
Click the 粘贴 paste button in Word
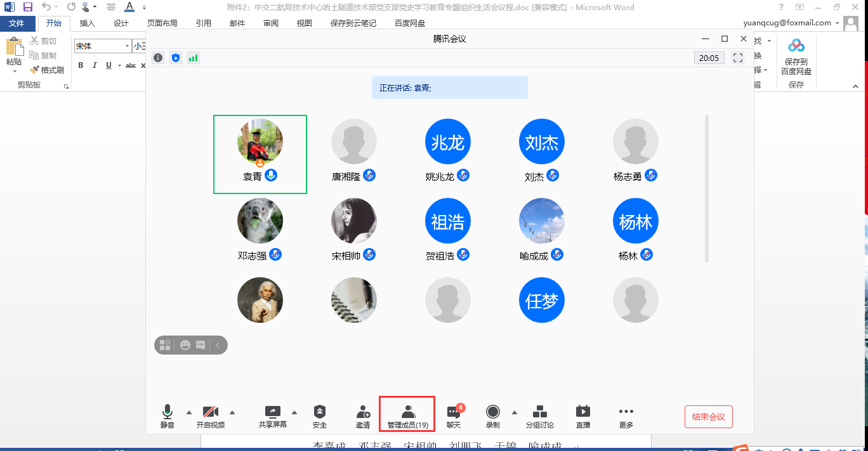click(14, 52)
